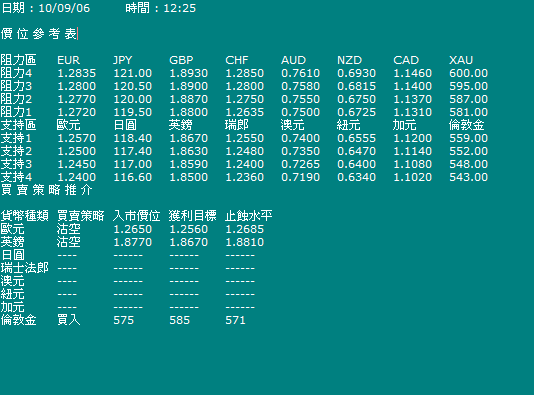Click the 阻力3 row label
534x395 pixels.
pos(16,86)
